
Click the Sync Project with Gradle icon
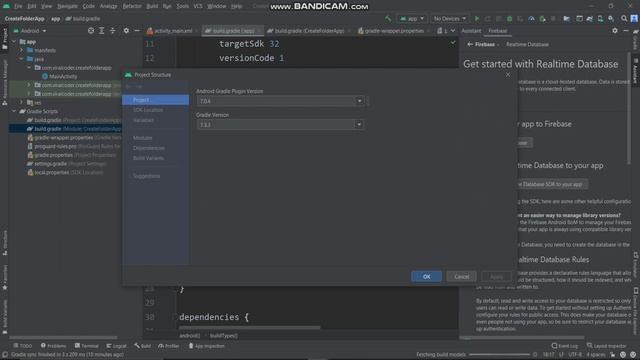click(589, 19)
